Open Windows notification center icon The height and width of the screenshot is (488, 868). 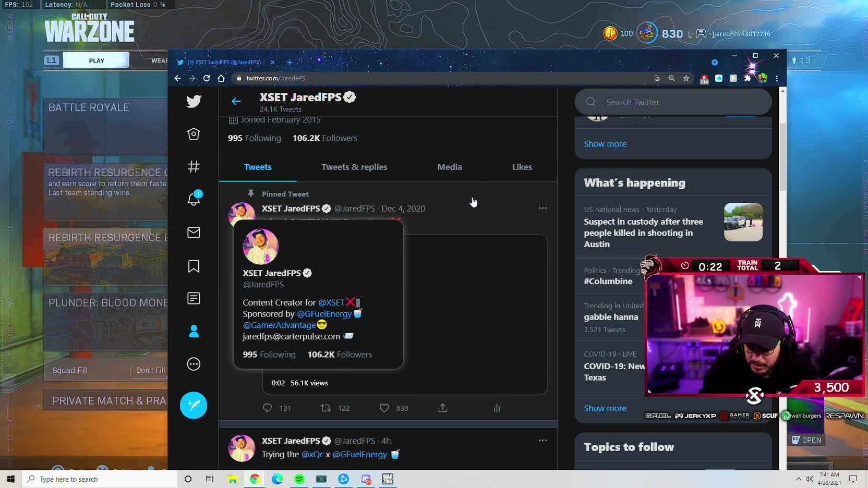click(x=853, y=479)
